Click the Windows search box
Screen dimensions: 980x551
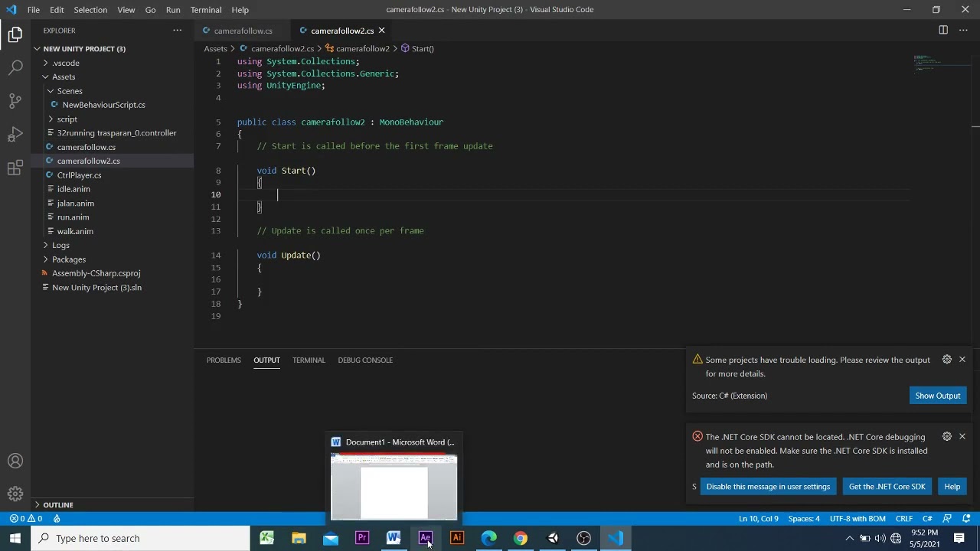(x=141, y=538)
